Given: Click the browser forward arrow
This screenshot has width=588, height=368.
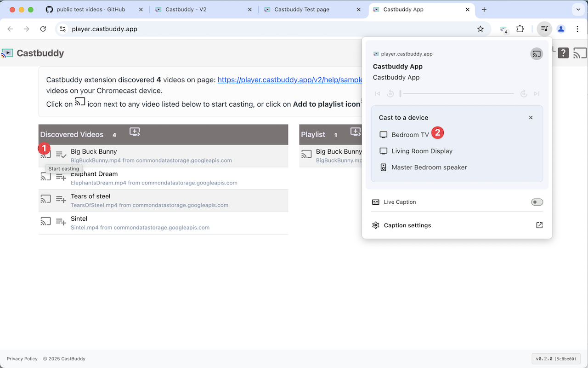Looking at the screenshot, I should (x=27, y=29).
